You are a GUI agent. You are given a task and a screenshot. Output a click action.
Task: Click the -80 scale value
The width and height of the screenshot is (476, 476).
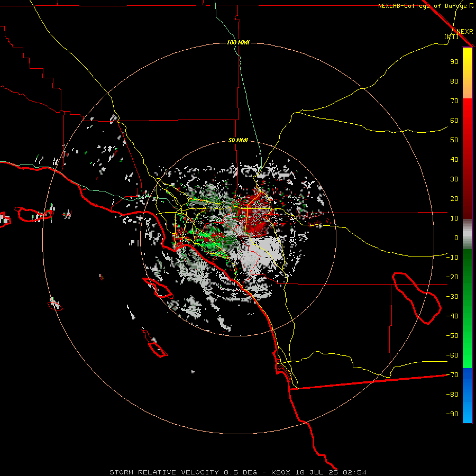pos(452,395)
